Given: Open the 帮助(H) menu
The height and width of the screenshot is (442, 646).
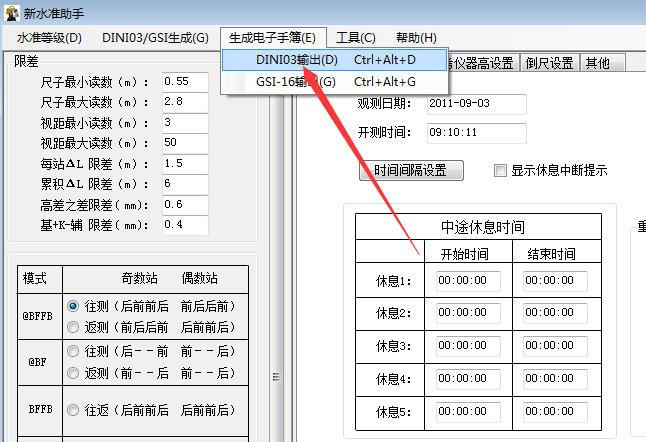Looking at the screenshot, I should pos(416,38).
